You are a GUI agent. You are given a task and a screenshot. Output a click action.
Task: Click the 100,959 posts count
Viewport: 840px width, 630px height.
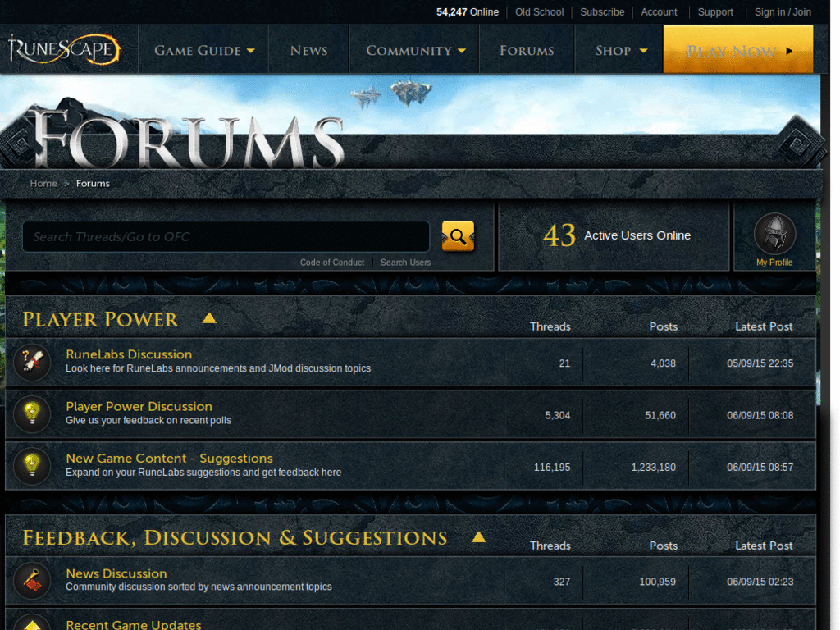(657, 582)
